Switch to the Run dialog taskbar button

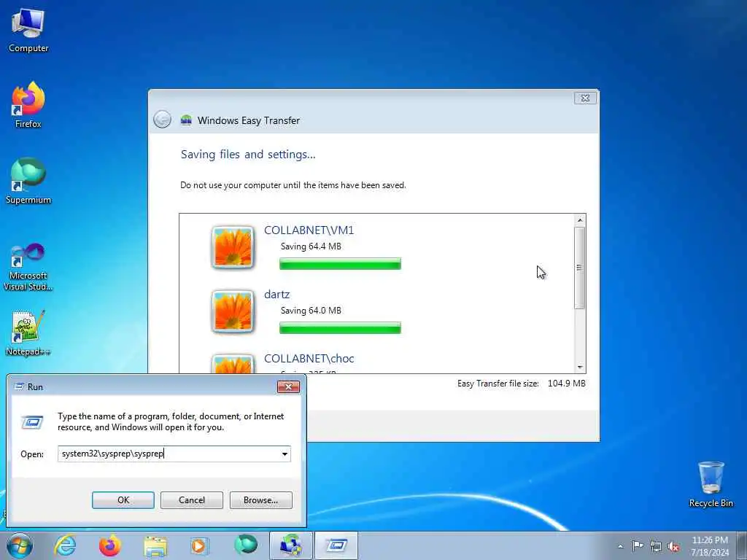(x=336, y=545)
